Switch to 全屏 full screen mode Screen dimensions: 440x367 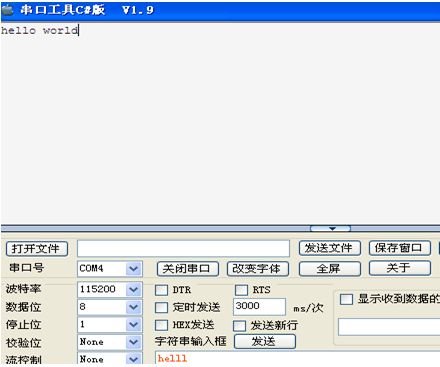pyautogui.click(x=329, y=269)
